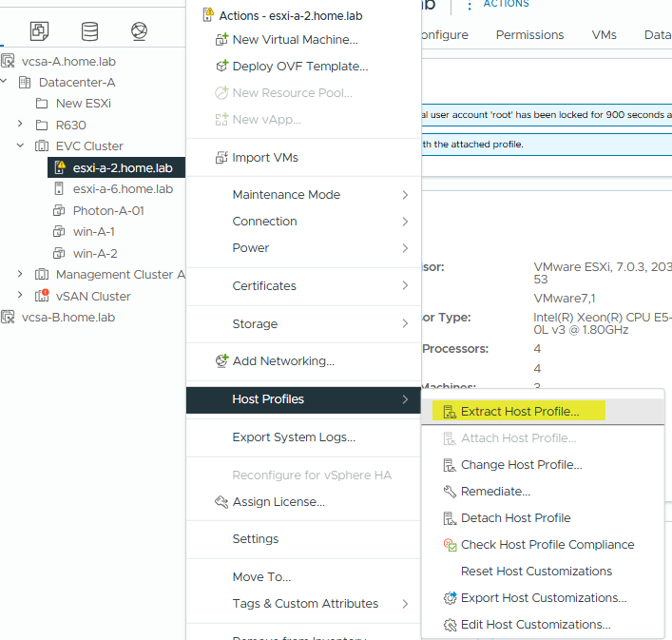Click the vSAN Cluster alert icon

[x=42, y=296]
